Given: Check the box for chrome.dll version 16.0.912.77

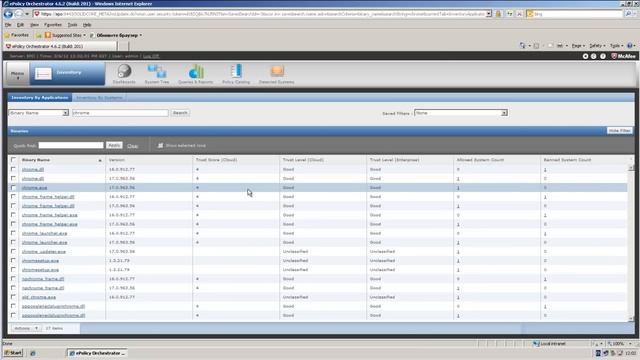Looking at the screenshot, I should click(13, 169).
